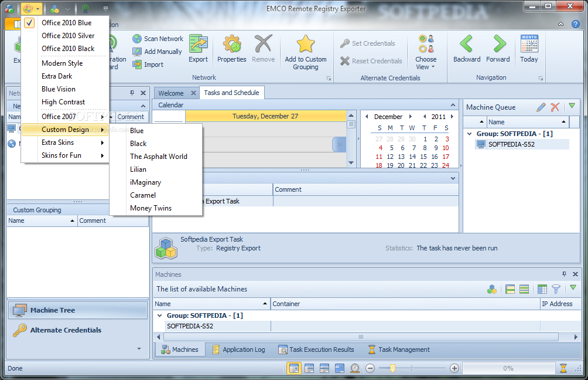Click Machines horizontal scrollbar

[x=361, y=337]
